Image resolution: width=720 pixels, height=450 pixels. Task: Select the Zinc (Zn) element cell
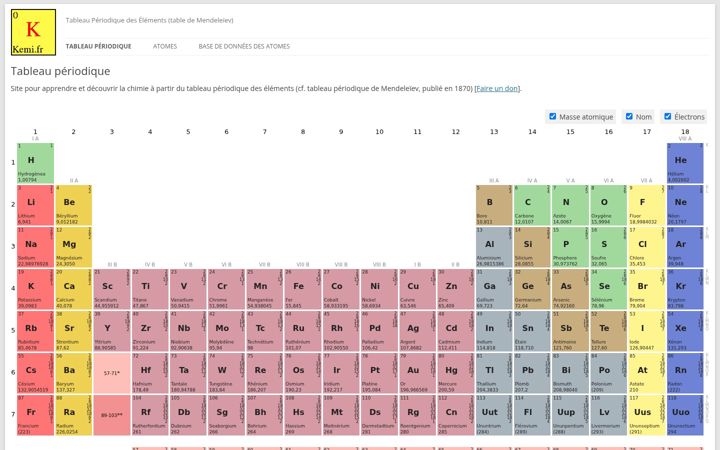[x=456, y=289]
